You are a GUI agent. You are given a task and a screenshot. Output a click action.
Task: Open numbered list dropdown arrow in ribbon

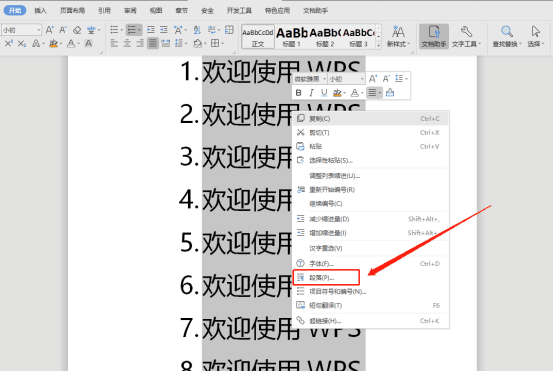click(139, 30)
